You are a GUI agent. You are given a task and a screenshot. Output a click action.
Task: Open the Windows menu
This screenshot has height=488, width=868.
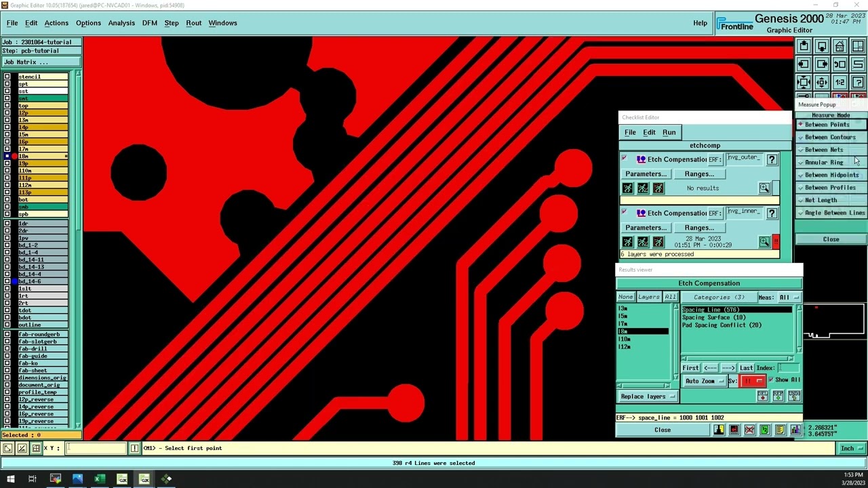(x=223, y=23)
